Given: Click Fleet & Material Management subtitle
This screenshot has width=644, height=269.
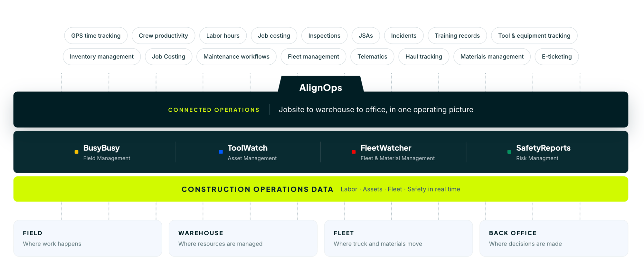Looking at the screenshot, I should [398, 158].
